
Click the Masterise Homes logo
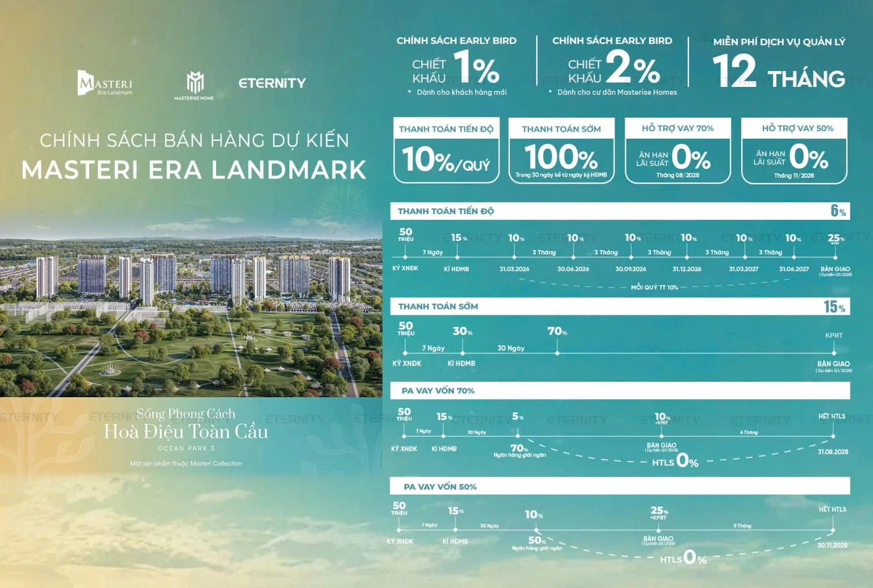coord(194,86)
